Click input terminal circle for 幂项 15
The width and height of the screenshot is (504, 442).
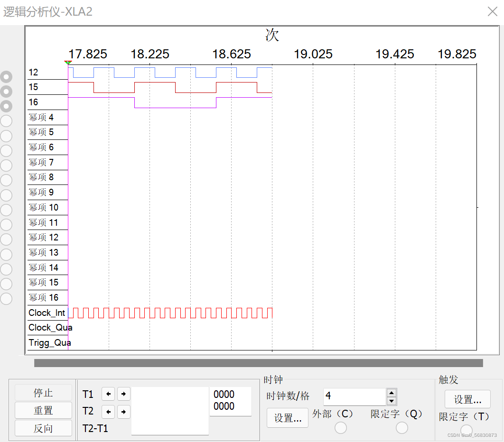(6, 284)
